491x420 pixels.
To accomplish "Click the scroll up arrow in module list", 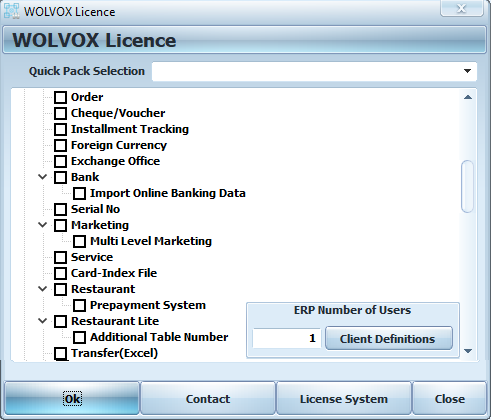I will click(x=468, y=97).
